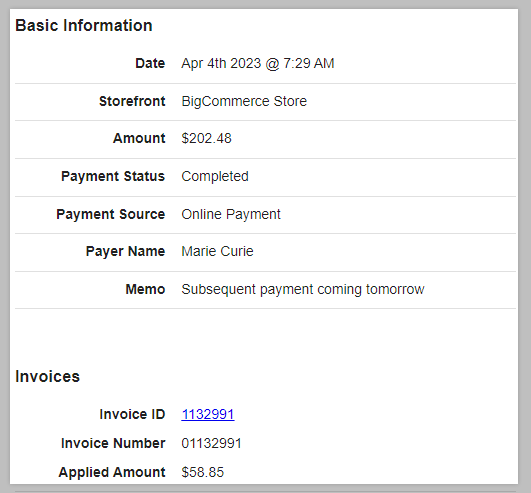Select the BigCommerce Store storefront value
531x493 pixels.
(244, 101)
